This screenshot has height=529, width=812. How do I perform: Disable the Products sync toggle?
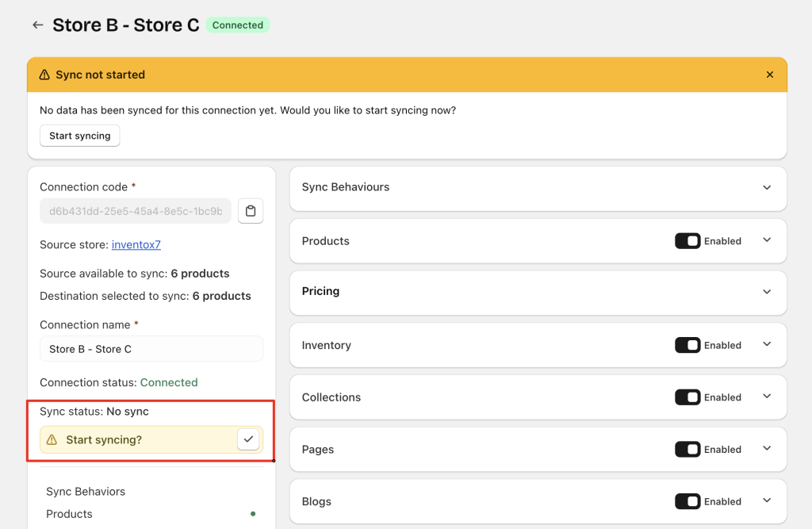click(688, 241)
